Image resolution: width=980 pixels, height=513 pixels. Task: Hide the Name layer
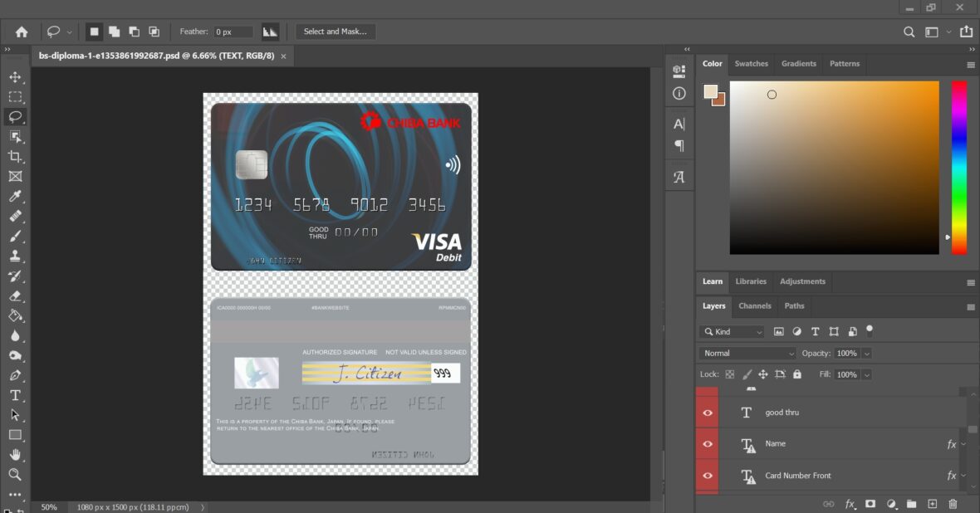708,443
